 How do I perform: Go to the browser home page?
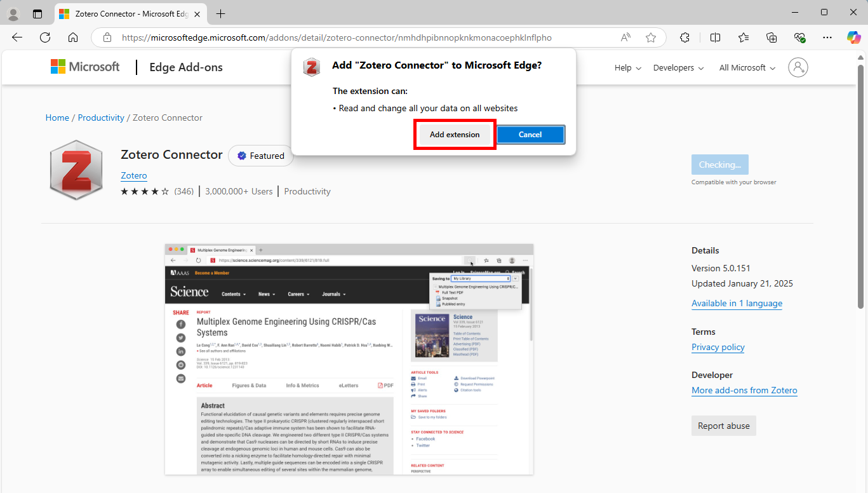(x=73, y=37)
